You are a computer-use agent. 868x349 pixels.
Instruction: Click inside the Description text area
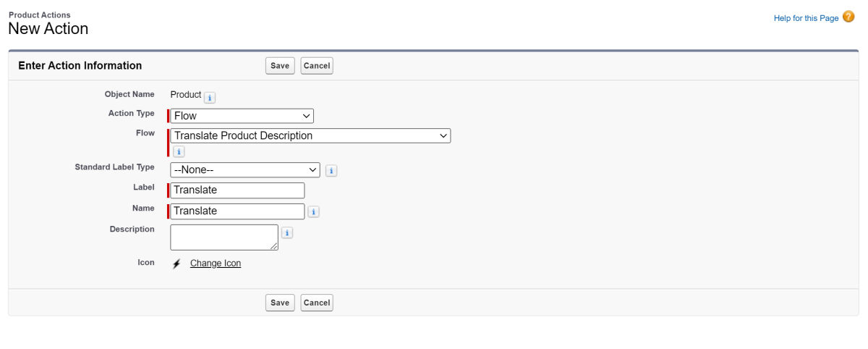[224, 237]
